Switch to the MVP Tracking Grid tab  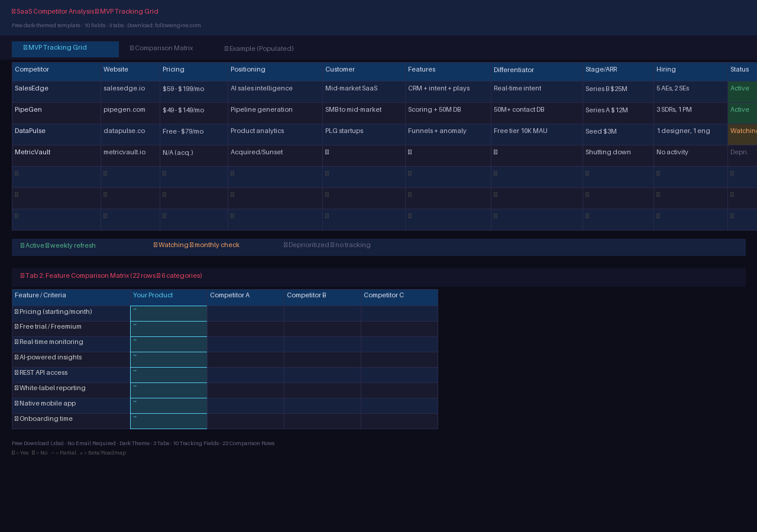click(65, 49)
